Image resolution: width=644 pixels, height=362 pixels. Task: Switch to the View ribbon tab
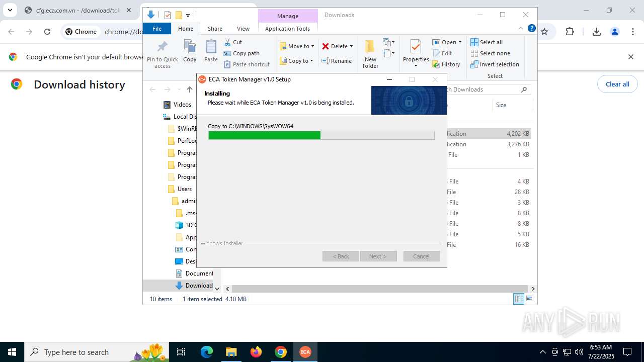(x=243, y=29)
